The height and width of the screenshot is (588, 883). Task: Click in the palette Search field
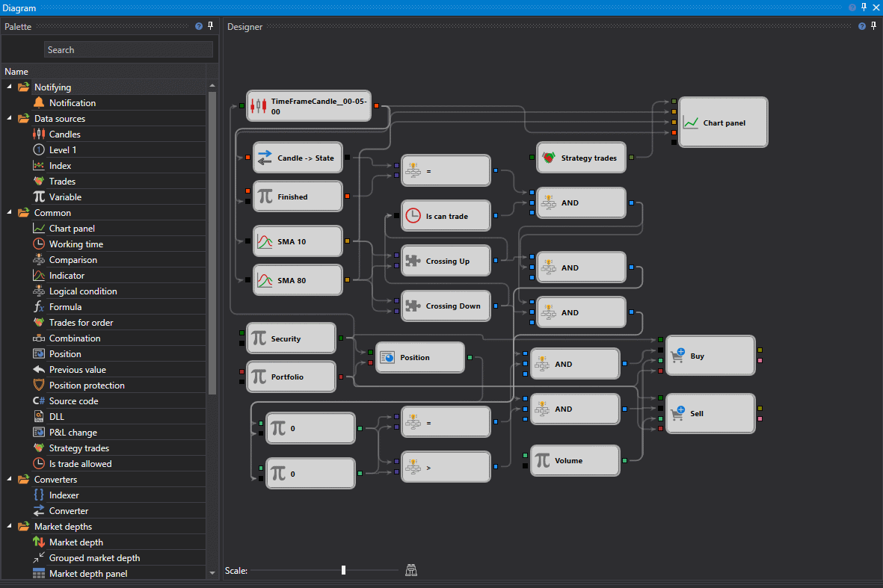129,49
